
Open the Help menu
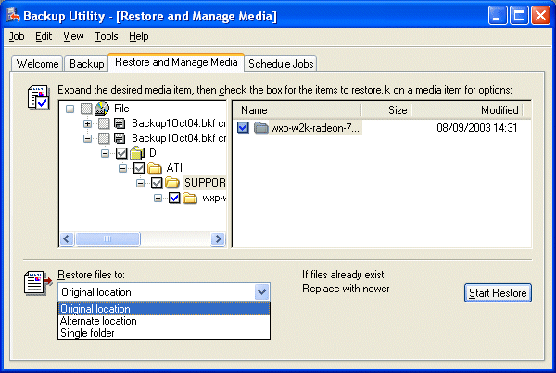click(x=139, y=37)
